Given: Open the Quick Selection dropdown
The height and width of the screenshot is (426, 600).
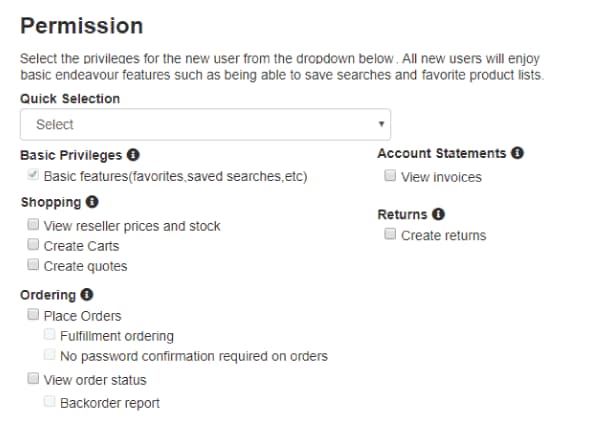Looking at the screenshot, I should click(205, 124).
